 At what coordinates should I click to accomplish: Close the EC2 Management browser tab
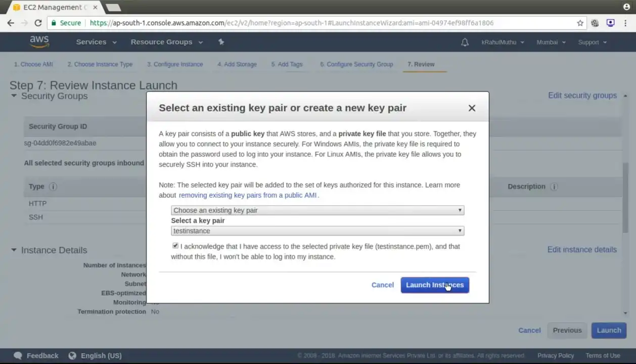click(95, 8)
